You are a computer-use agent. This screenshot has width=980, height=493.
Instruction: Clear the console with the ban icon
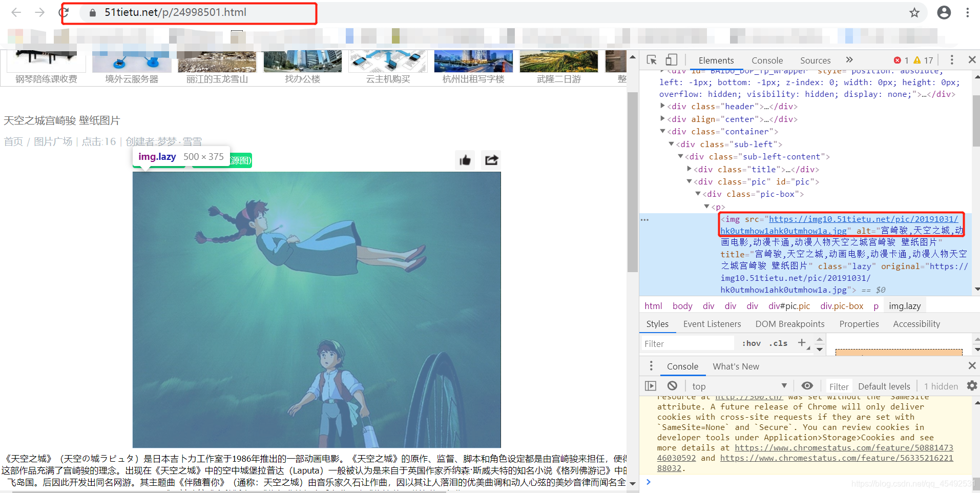coord(672,386)
